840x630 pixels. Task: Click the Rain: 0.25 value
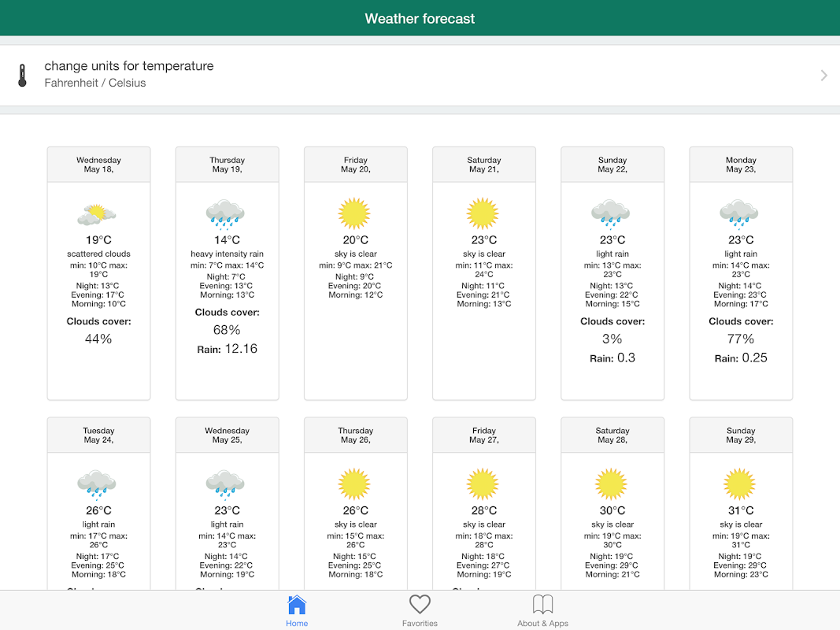tap(741, 358)
